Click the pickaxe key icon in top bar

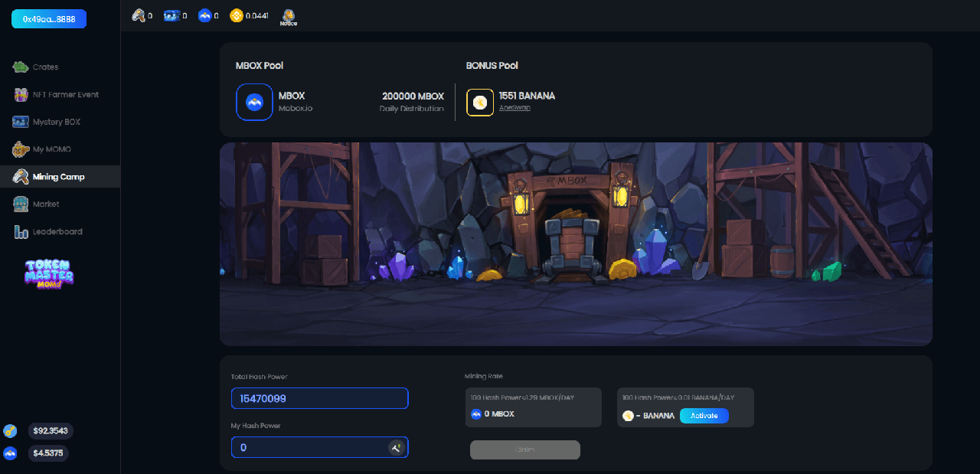click(x=139, y=15)
